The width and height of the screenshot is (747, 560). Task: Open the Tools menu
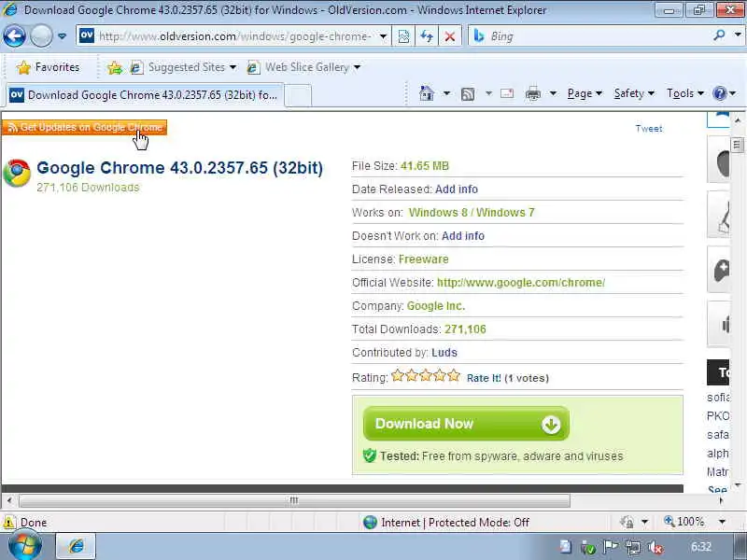(x=685, y=93)
